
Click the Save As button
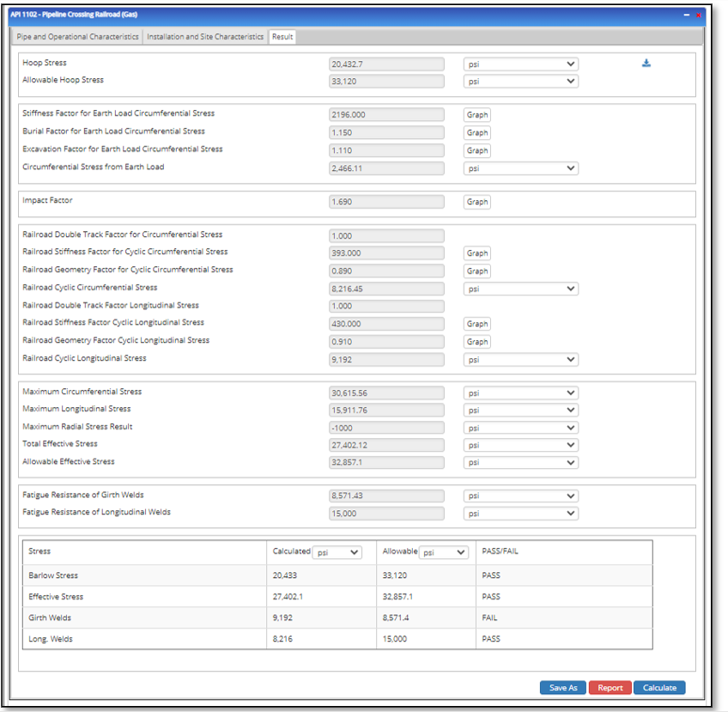click(563, 688)
